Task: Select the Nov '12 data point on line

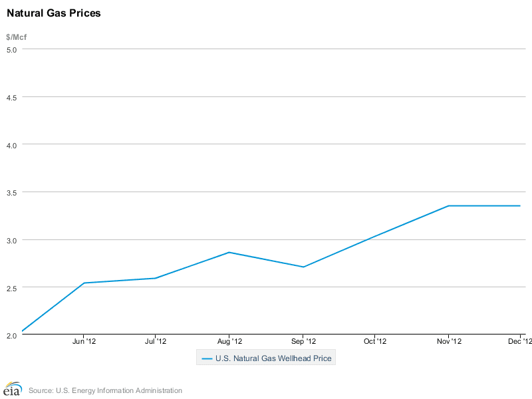Action: click(x=448, y=206)
